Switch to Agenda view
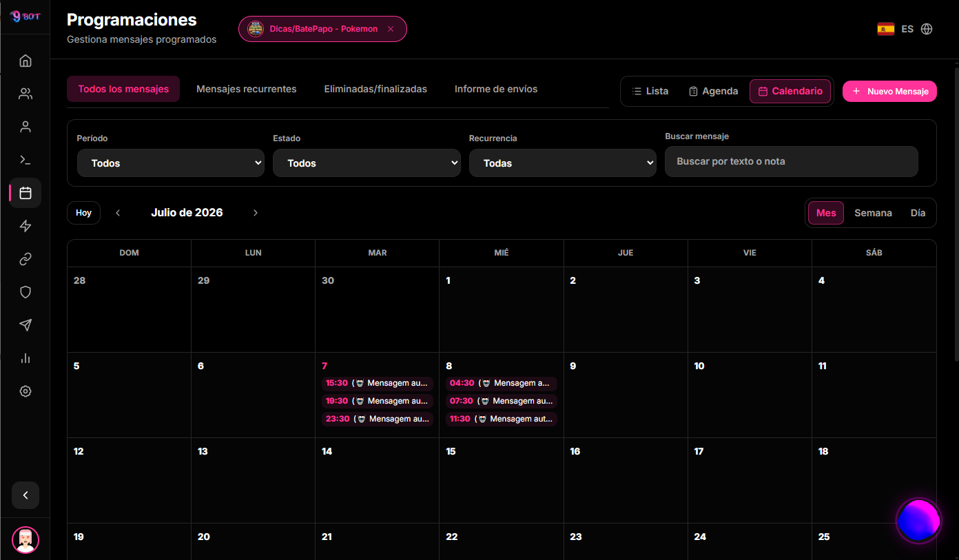Screen dimensions: 959x560 pyautogui.click(x=713, y=91)
